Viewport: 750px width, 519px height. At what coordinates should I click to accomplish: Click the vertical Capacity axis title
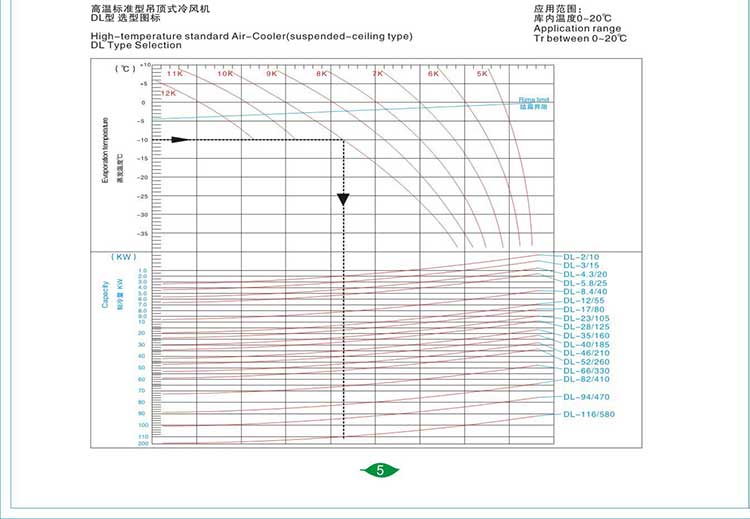(104, 293)
